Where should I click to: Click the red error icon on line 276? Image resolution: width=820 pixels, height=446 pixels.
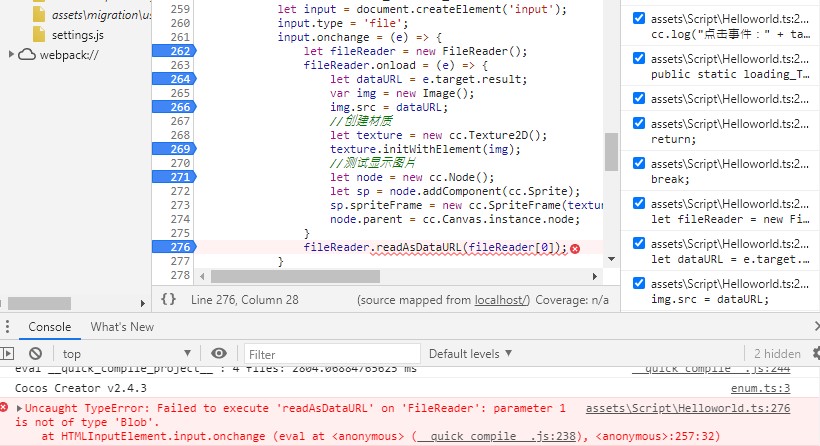pyautogui.click(x=575, y=249)
